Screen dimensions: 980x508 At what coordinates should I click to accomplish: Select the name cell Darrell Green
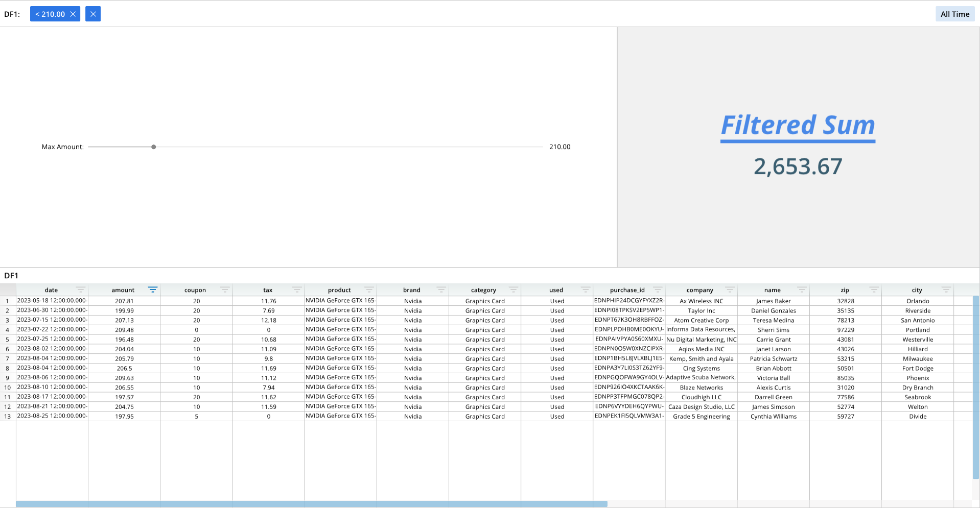click(x=773, y=397)
